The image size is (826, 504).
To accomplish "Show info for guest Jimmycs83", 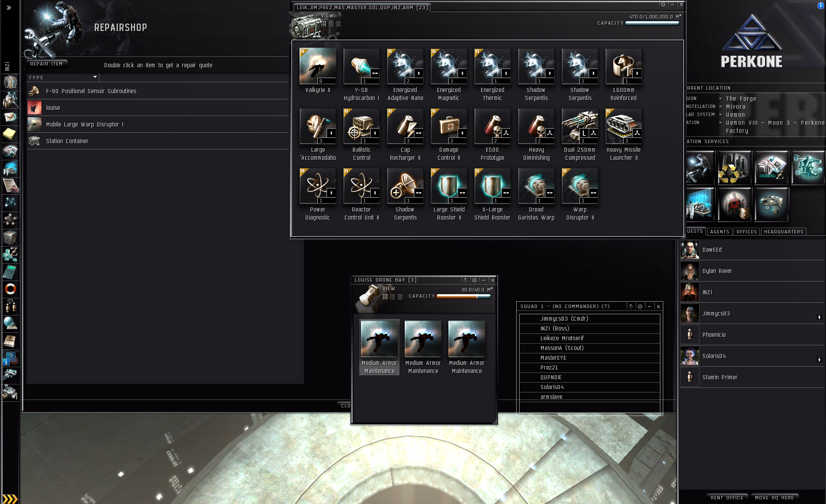I will 819,317.
